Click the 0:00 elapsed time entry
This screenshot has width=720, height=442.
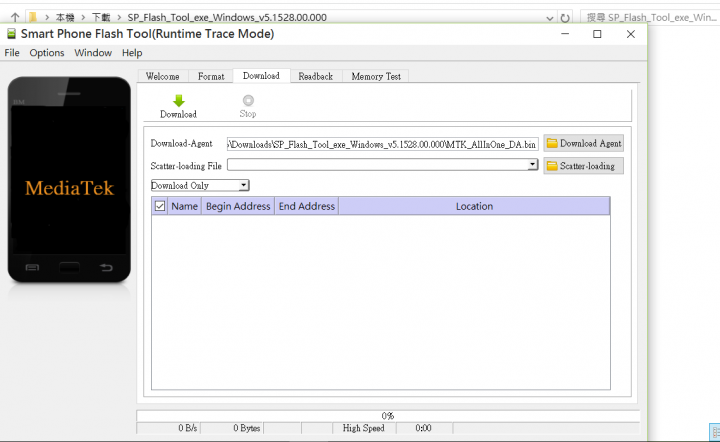[x=423, y=428]
